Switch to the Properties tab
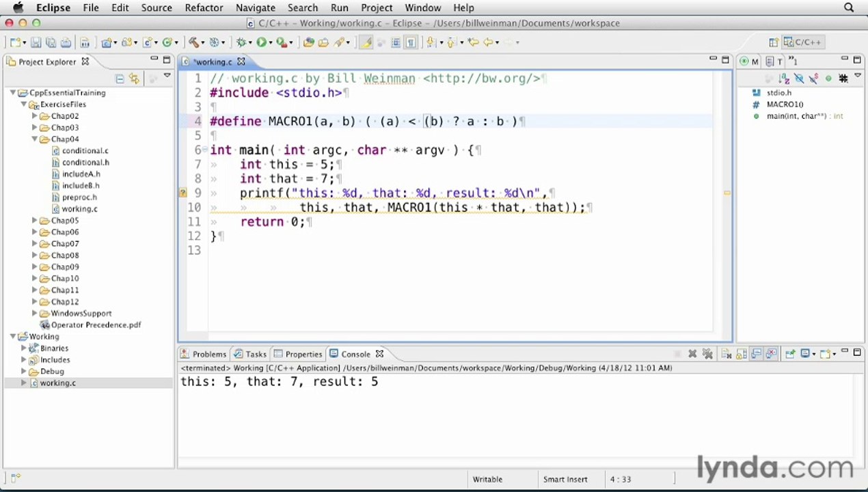The width and height of the screenshot is (868, 492). coord(298,354)
